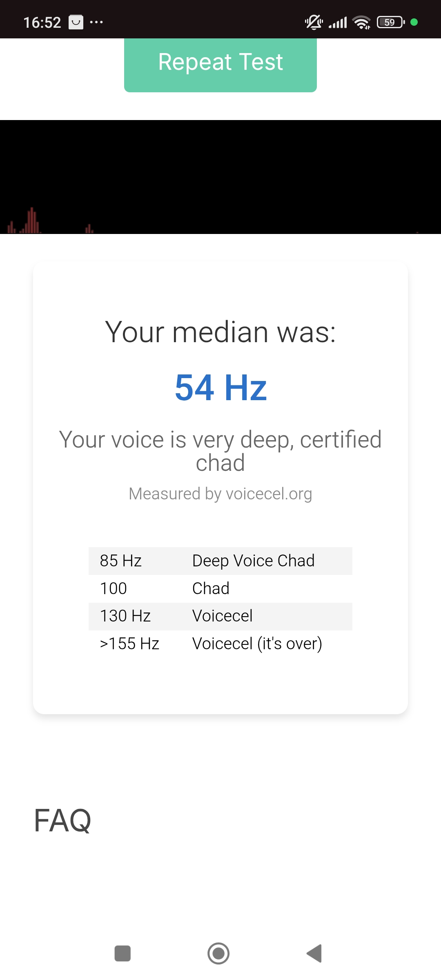Tap the FAQ section heading
This screenshot has width=441, height=980.
pyautogui.click(x=62, y=821)
